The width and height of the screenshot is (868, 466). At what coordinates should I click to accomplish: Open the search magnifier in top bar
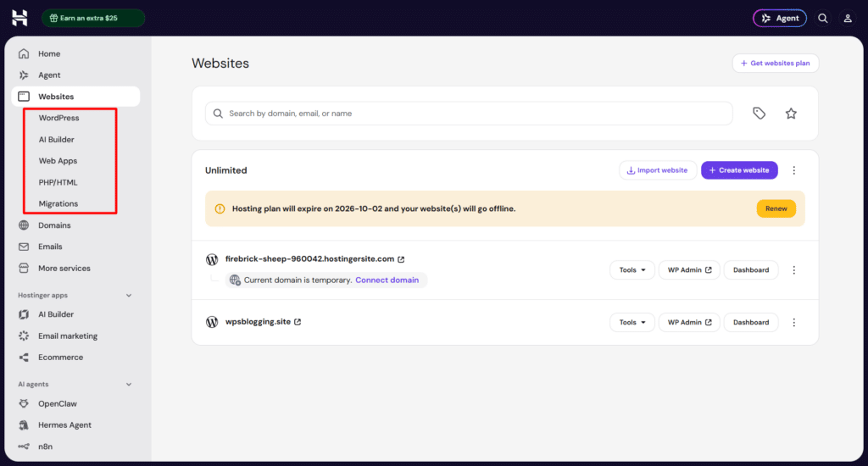tap(823, 19)
